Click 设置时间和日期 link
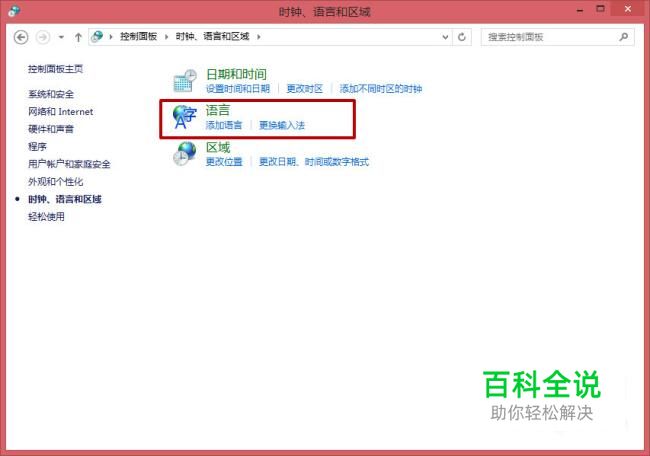This screenshot has width=650, height=456. (x=238, y=89)
